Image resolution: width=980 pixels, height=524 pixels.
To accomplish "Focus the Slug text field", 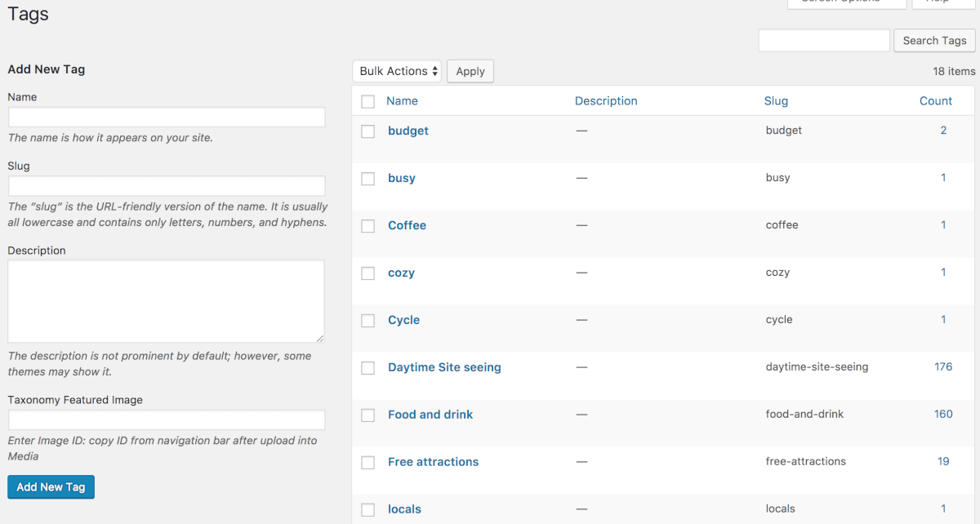I will [167, 186].
